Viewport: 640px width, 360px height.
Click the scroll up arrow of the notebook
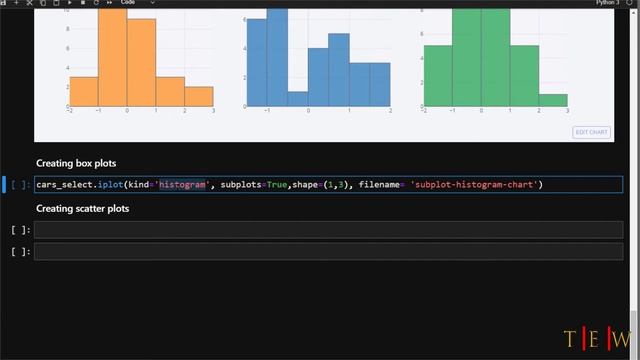(x=633, y=12)
